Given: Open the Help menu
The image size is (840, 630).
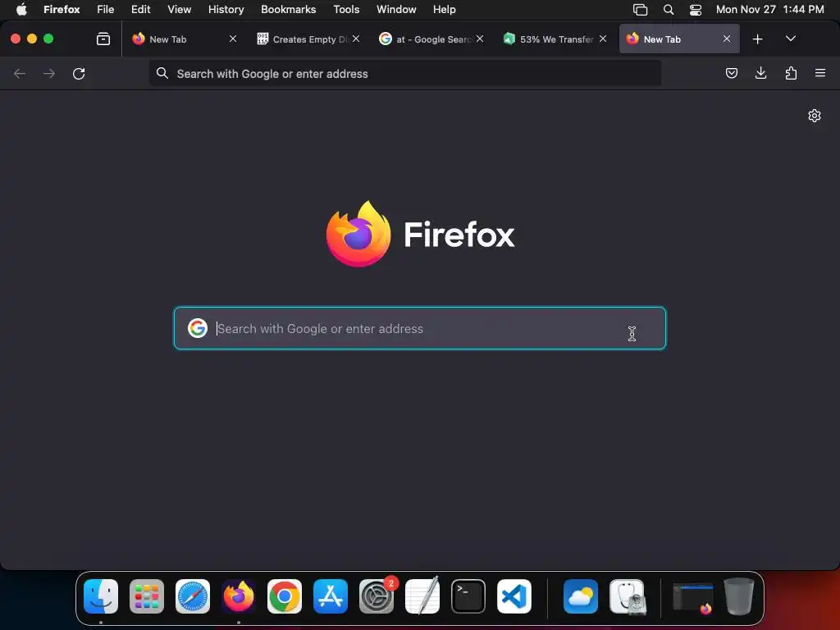Looking at the screenshot, I should point(445,9).
